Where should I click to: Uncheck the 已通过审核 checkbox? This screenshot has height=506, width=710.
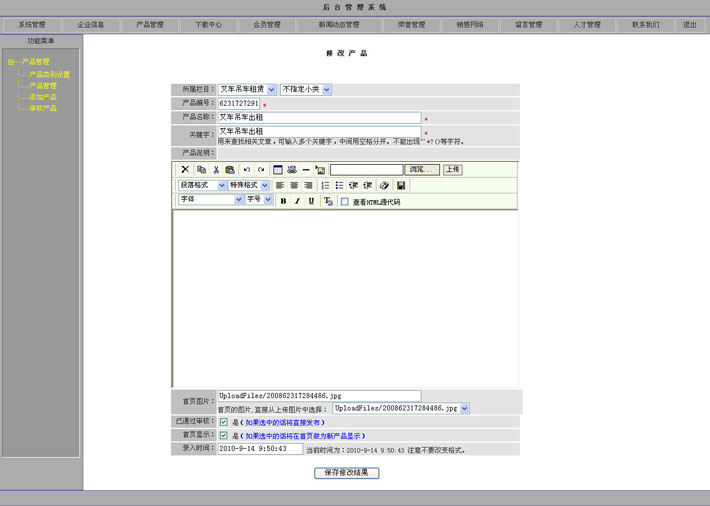pyautogui.click(x=224, y=422)
